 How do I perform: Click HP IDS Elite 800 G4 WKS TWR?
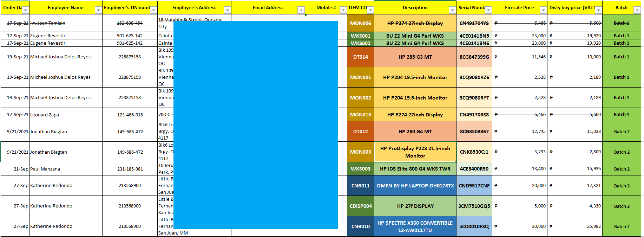point(415,169)
